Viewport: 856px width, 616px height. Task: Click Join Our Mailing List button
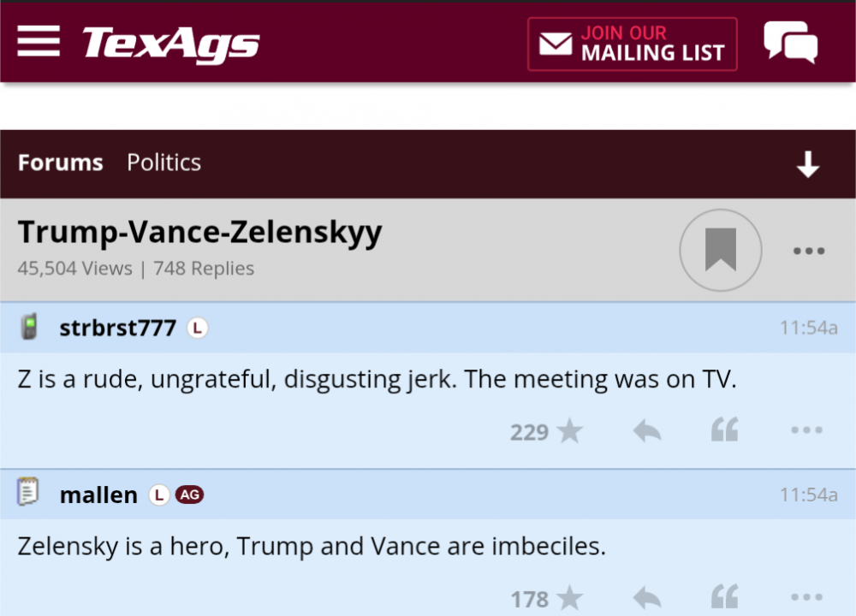tap(632, 44)
